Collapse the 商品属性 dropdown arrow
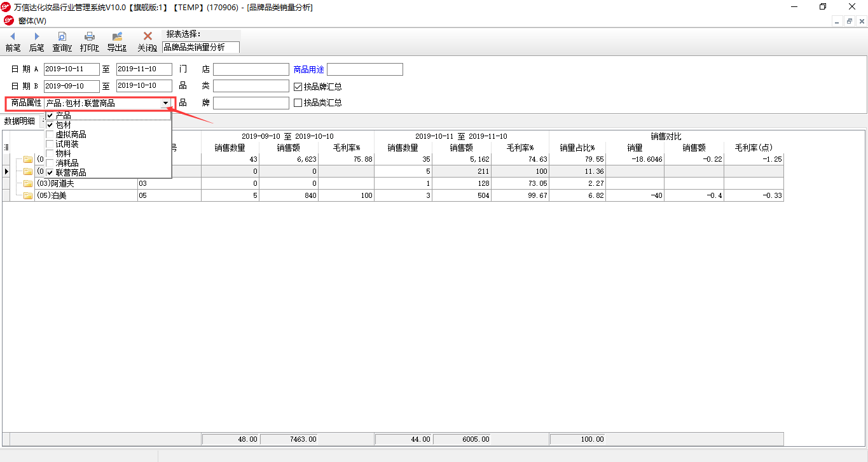Image resolution: width=868 pixels, height=462 pixels. coord(165,103)
